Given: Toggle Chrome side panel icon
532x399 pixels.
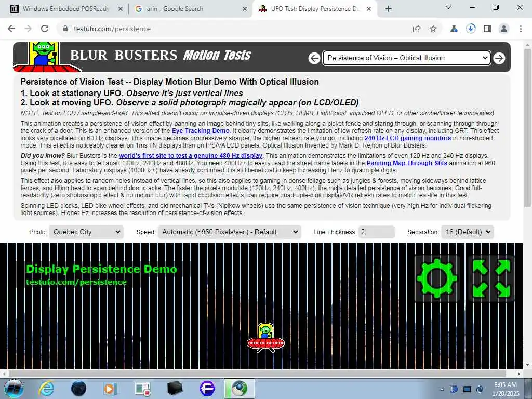Looking at the screenshot, I should 487,29.
